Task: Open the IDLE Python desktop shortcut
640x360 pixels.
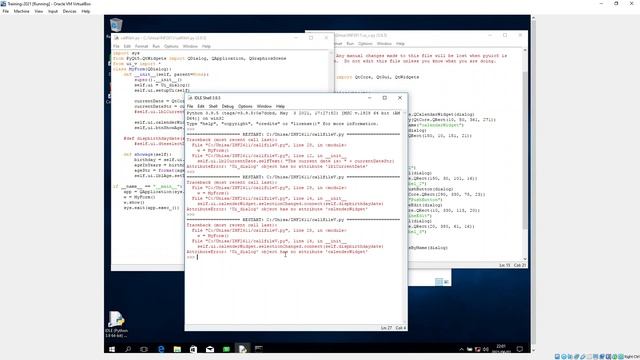Action: pyautogui.click(x=116, y=324)
